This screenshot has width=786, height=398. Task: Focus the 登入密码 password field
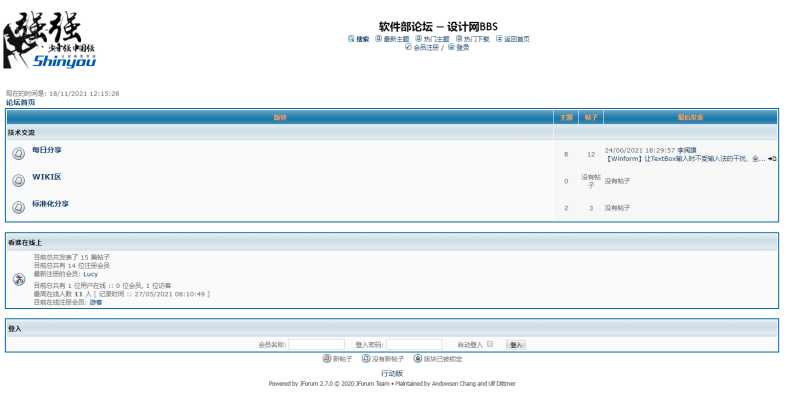(x=414, y=344)
